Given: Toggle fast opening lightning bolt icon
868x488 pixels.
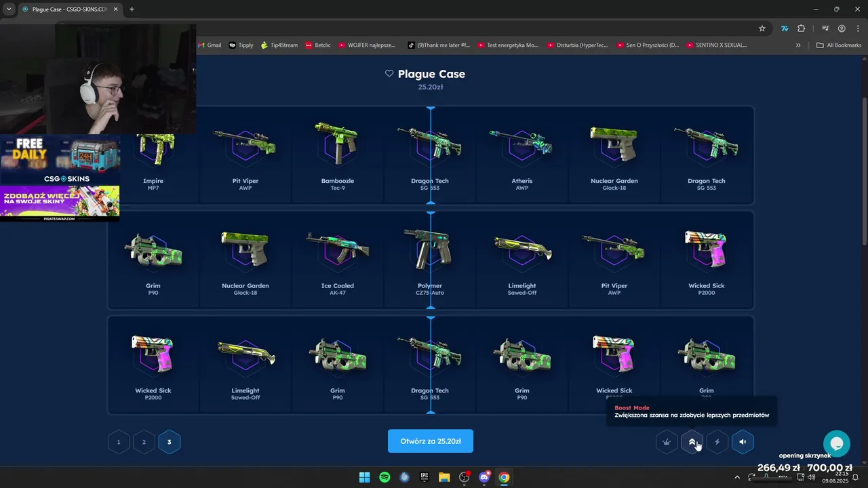Looking at the screenshot, I should [717, 442].
